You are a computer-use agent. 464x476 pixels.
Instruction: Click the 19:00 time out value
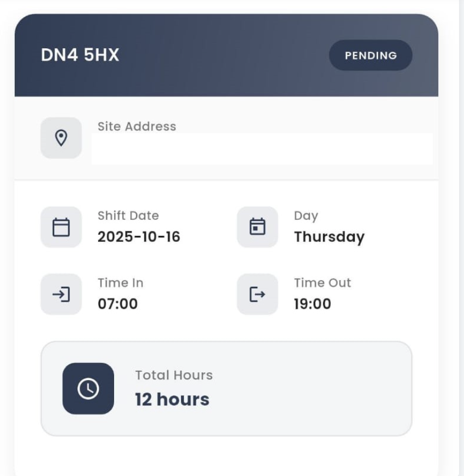click(x=312, y=304)
